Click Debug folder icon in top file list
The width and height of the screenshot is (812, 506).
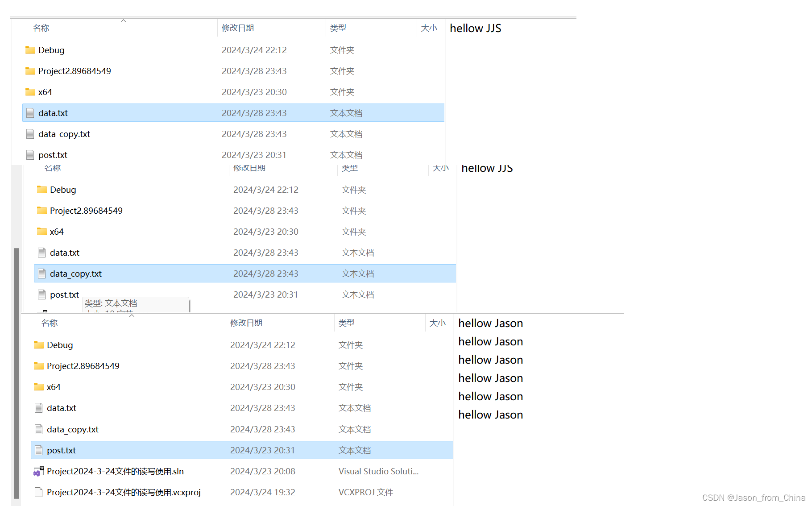pos(30,50)
